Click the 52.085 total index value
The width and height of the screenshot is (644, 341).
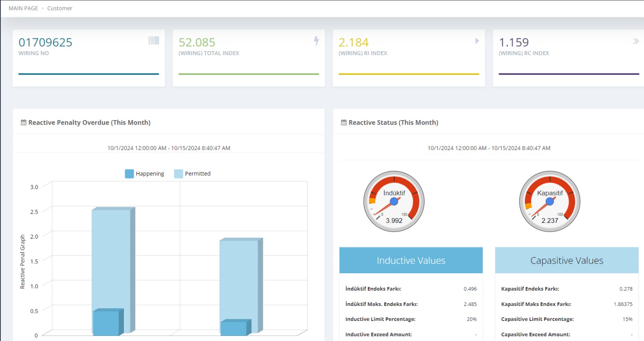[x=197, y=42]
